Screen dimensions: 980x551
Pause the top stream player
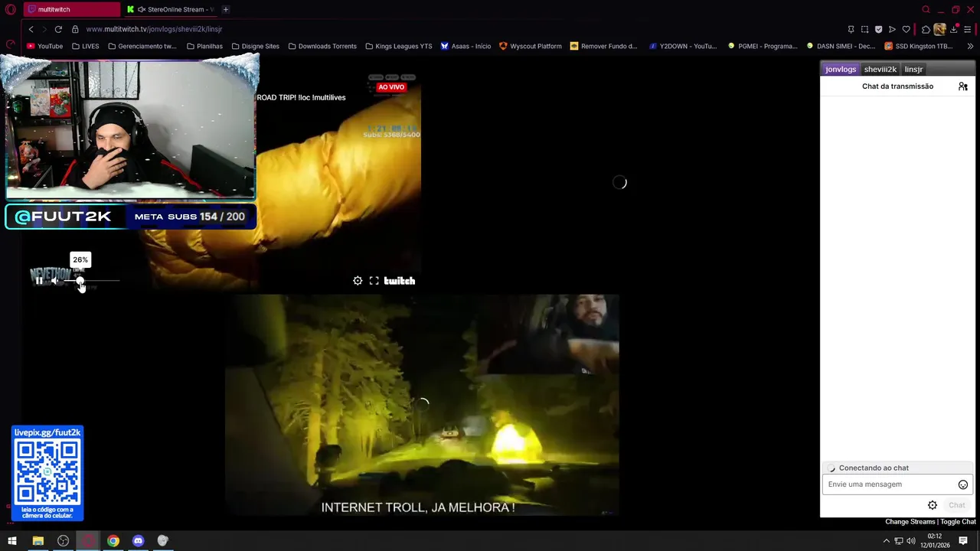point(39,281)
